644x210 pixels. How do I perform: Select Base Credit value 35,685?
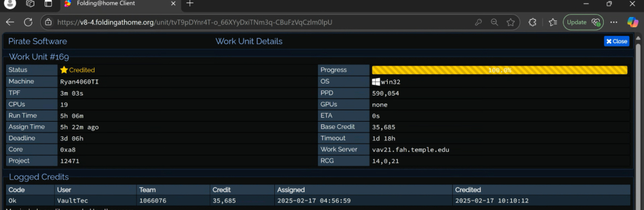tap(383, 127)
